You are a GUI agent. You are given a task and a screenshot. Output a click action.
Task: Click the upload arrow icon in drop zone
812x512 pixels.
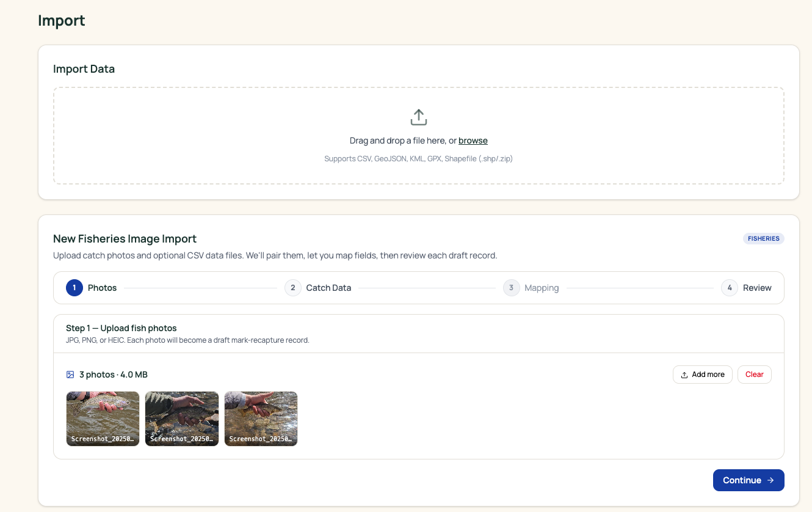418,117
